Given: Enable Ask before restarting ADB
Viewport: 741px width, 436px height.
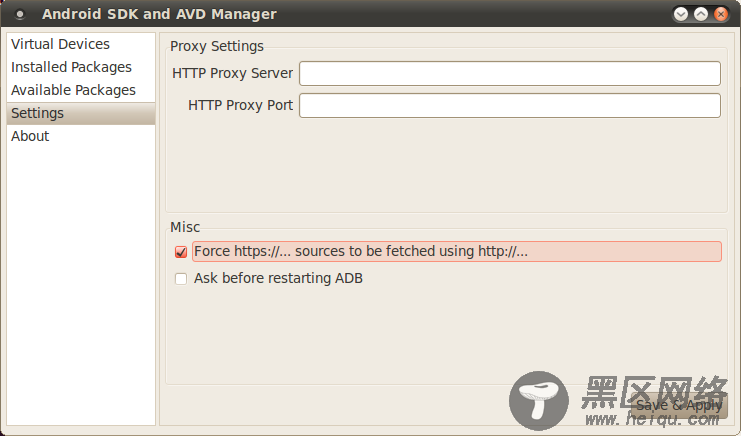Looking at the screenshot, I should point(181,279).
